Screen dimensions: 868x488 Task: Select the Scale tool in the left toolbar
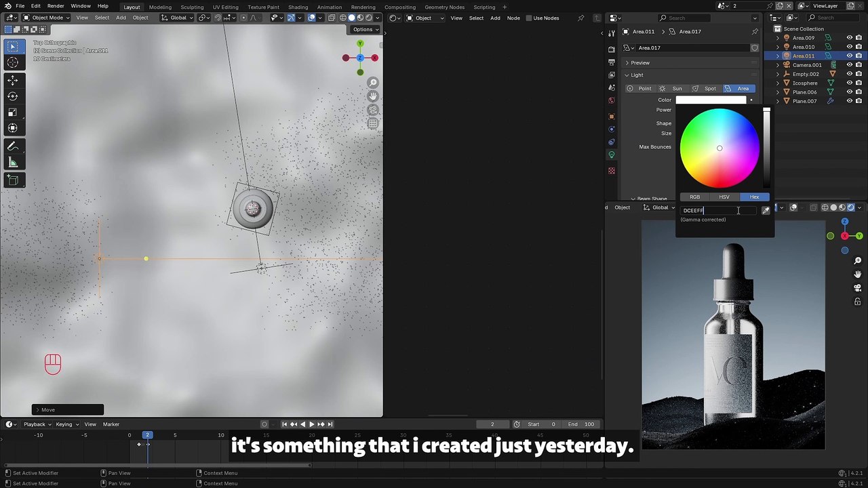click(x=12, y=112)
